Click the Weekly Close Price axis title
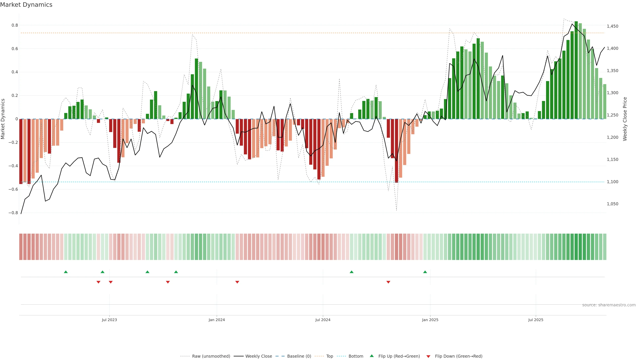 point(625,119)
